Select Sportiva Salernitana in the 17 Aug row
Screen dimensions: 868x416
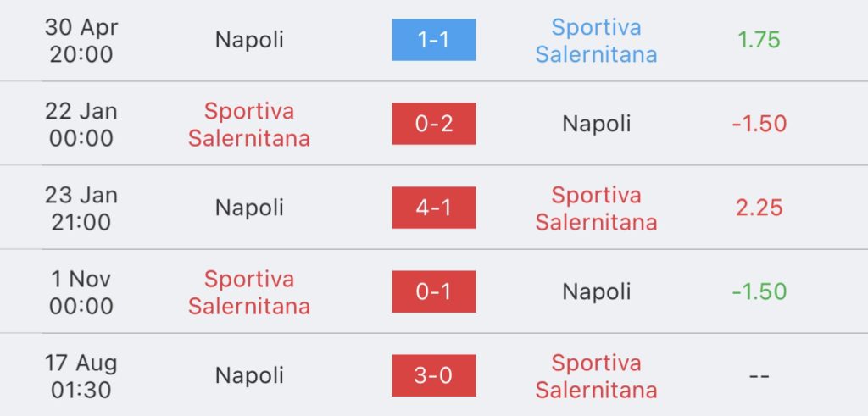[x=596, y=375]
